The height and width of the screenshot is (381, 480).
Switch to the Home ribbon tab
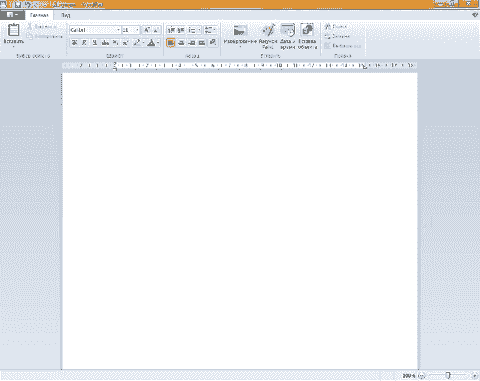(x=39, y=15)
